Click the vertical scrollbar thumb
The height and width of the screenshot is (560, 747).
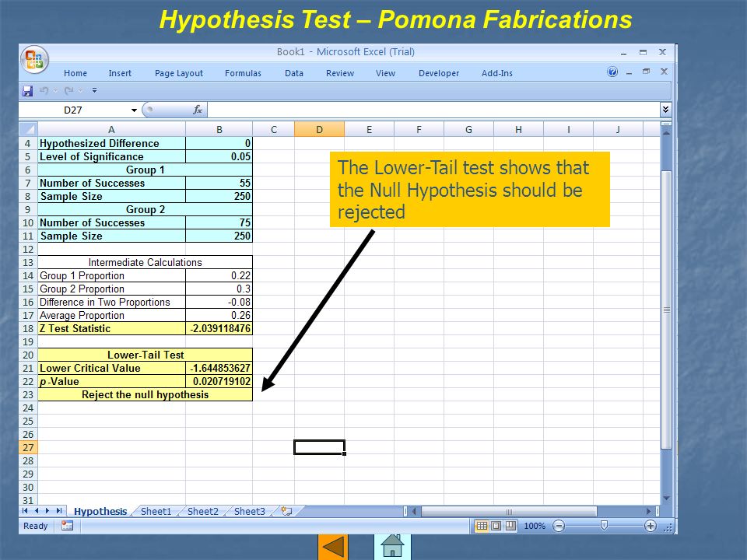[x=667, y=310]
